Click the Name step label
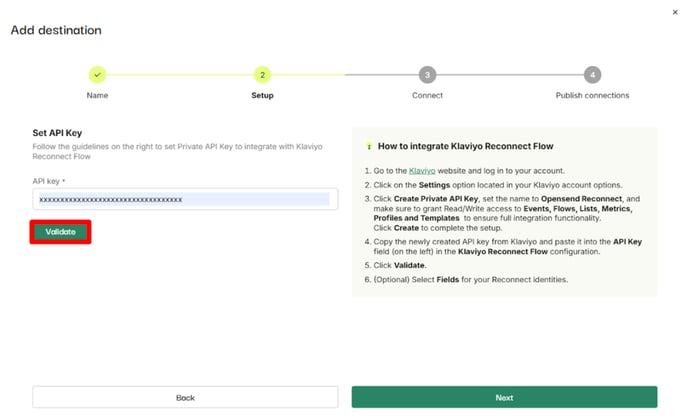The image size is (688, 418). (x=97, y=95)
